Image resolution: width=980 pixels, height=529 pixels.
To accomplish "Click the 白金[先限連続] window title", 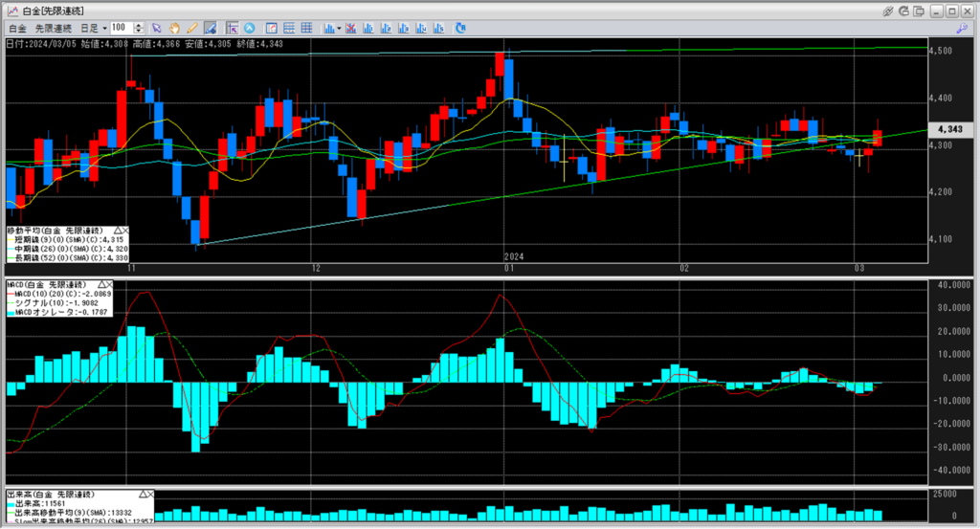I will [53, 11].
